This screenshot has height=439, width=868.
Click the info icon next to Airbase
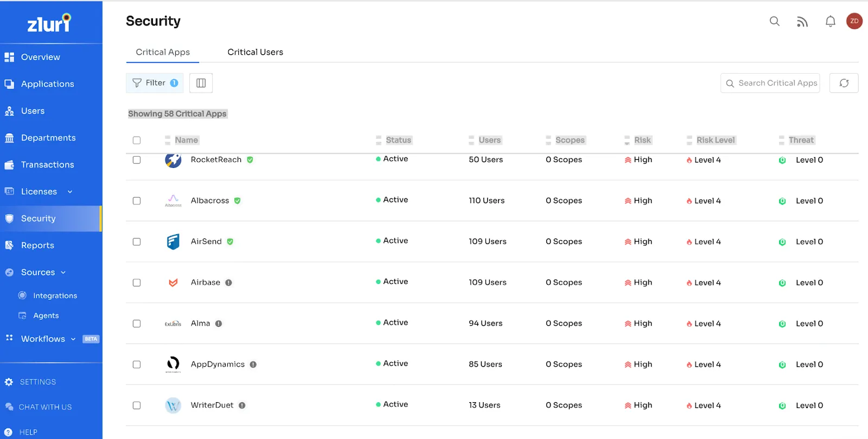(x=228, y=282)
